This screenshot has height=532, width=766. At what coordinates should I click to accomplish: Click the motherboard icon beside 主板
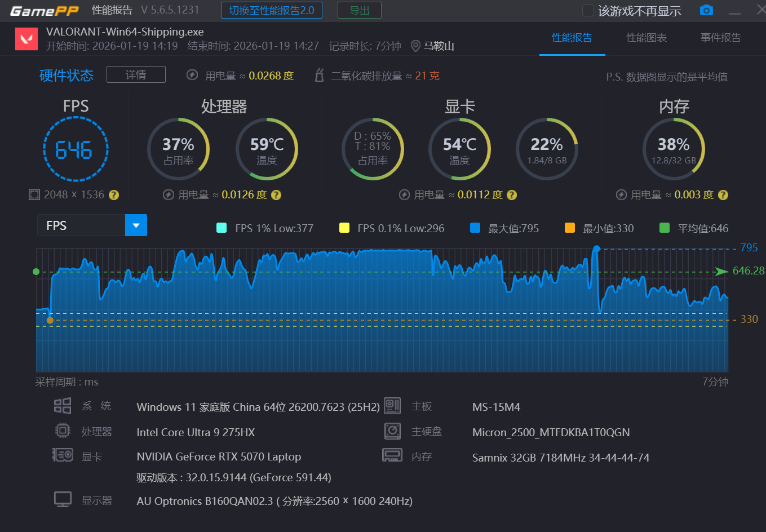[392, 406]
